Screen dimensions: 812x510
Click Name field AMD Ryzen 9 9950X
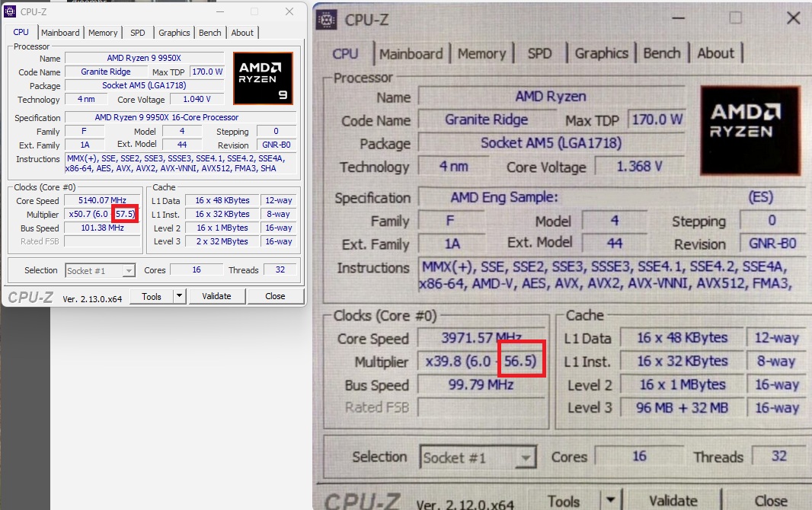144,58
